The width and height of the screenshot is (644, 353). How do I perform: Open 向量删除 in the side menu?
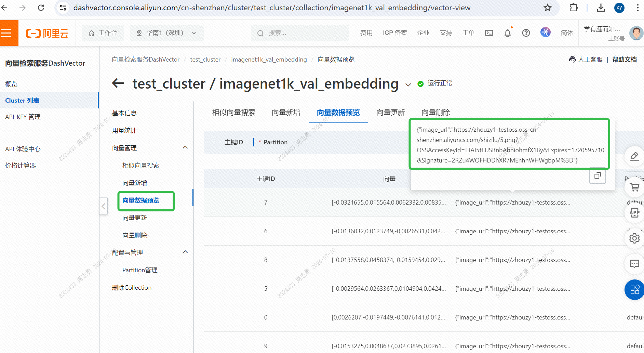pyautogui.click(x=135, y=235)
